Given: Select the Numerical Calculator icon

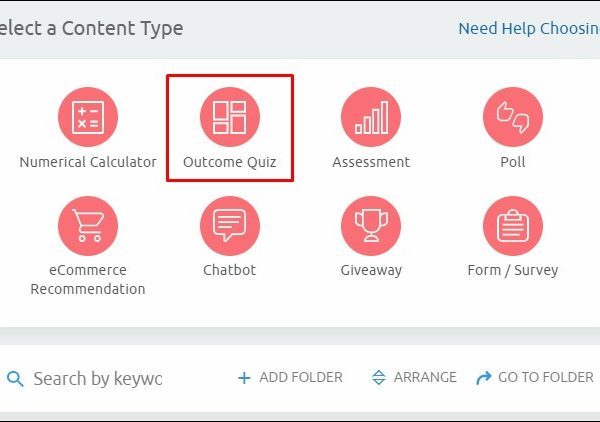Looking at the screenshot, I should click(88, 116).
